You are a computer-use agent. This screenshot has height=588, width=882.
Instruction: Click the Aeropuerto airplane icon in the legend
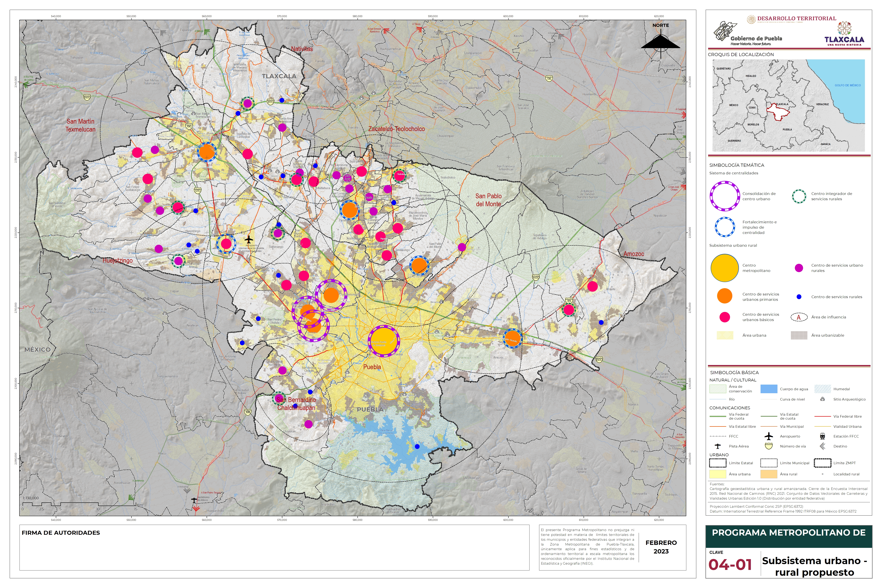[x=769, y=436]
